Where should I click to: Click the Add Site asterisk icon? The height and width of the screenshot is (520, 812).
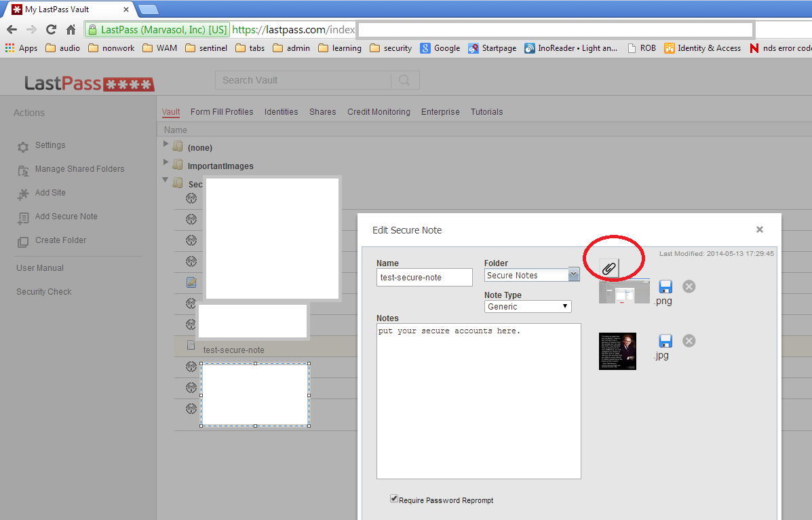(x=23, y=194)
